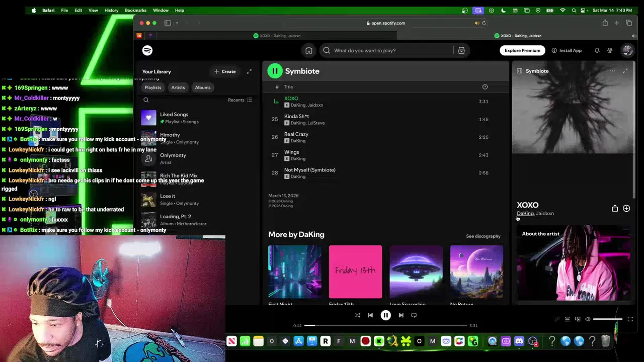644x362 pixels.
Task: Hide the now playing view panel icon
Action: (x=519, y=71)
